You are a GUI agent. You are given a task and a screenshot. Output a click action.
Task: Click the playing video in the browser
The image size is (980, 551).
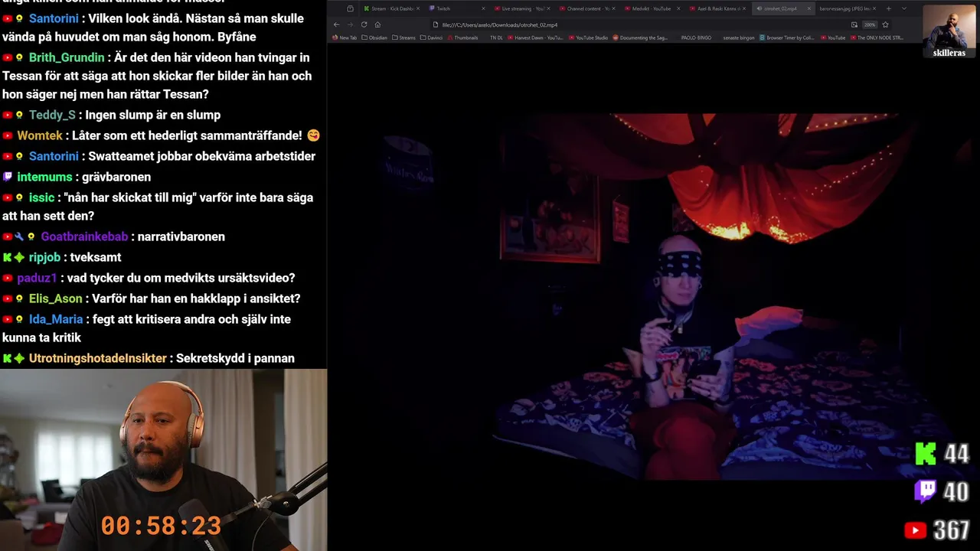(x=653, y=297)
